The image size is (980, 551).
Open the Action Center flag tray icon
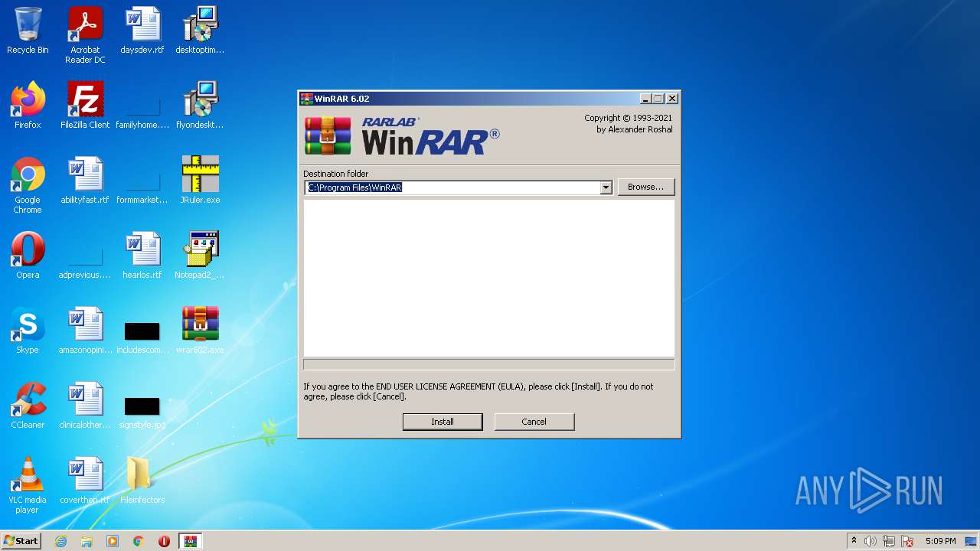coord(907,541)
